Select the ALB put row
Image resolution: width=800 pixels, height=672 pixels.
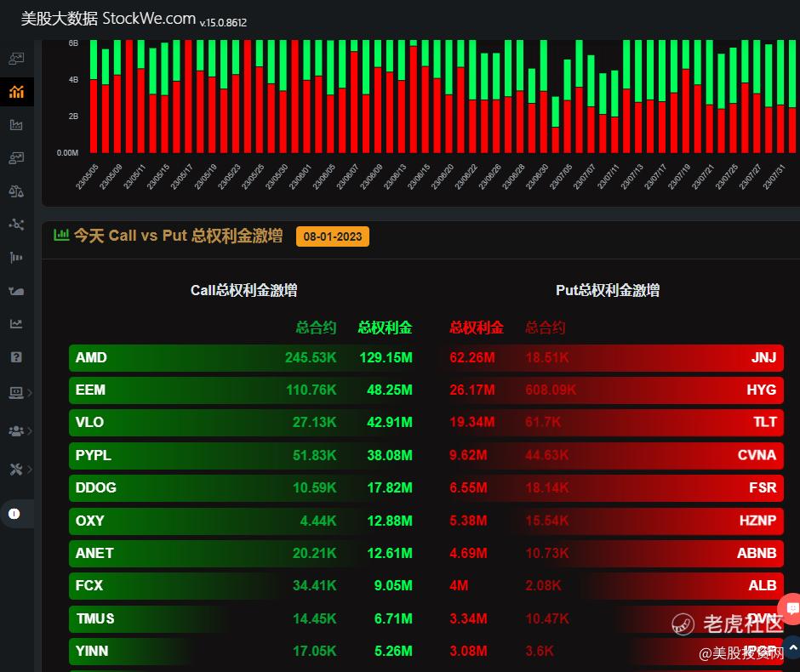click(x=615, y=586)
